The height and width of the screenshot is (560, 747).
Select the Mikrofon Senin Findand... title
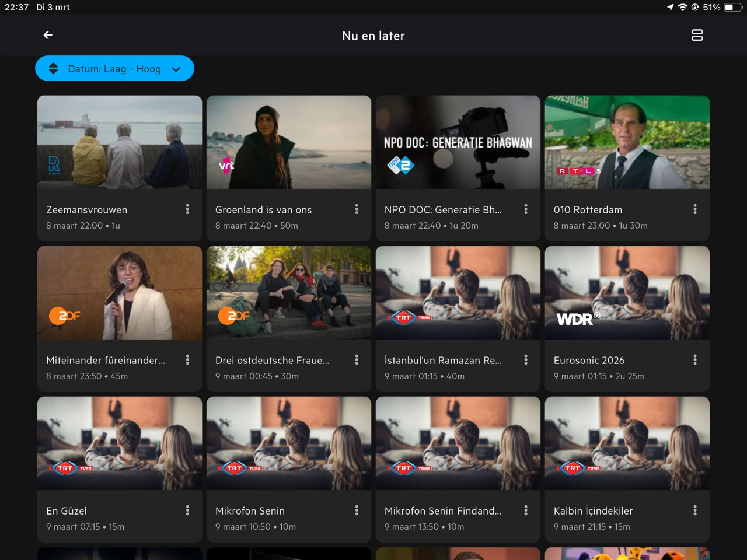(x=443, y=511)
